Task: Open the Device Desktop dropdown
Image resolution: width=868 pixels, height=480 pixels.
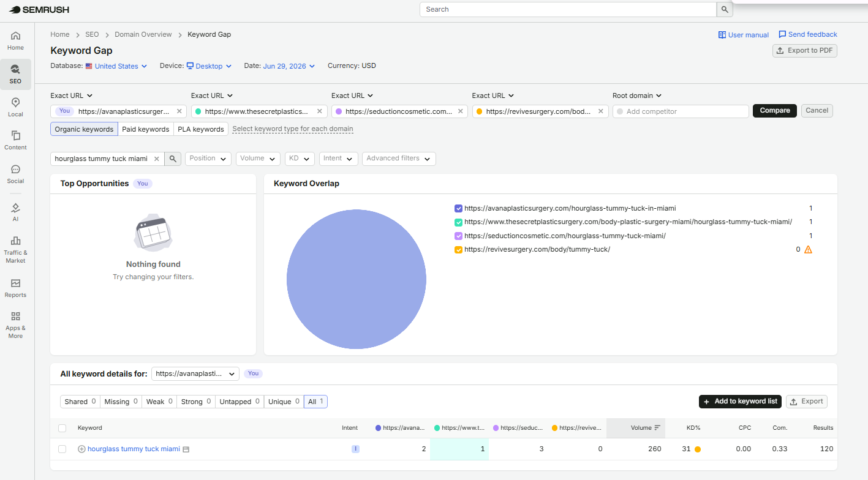Action: pyautogui.click(x=209, y=66)
